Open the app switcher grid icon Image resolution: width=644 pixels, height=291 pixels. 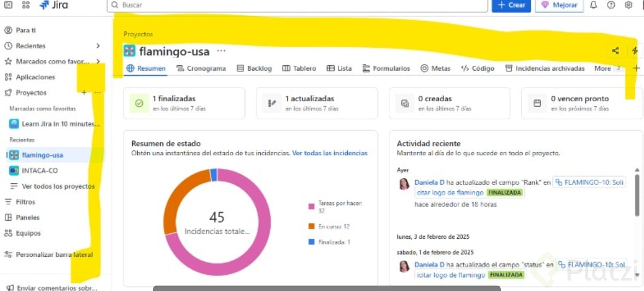(x=26, y=5)
